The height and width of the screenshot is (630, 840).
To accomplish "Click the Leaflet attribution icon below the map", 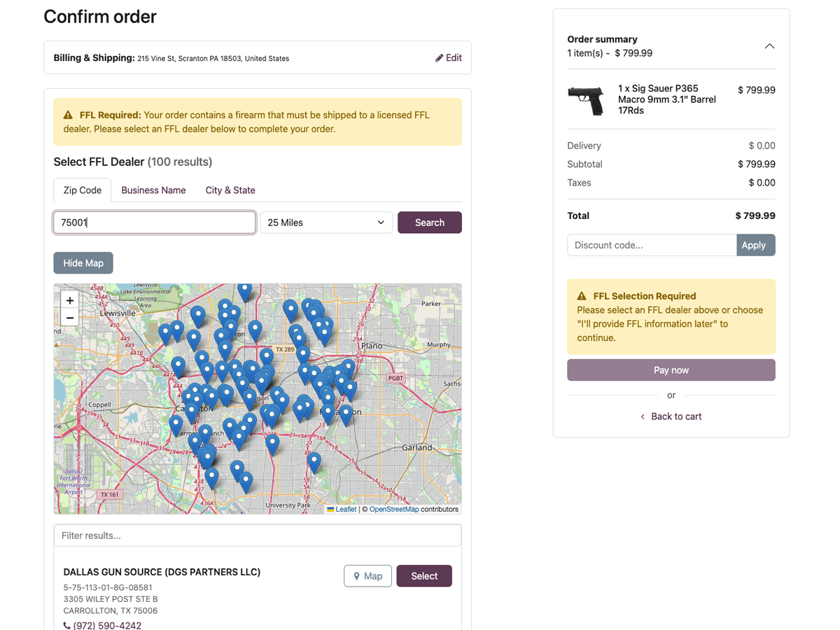I will (330, 509).
